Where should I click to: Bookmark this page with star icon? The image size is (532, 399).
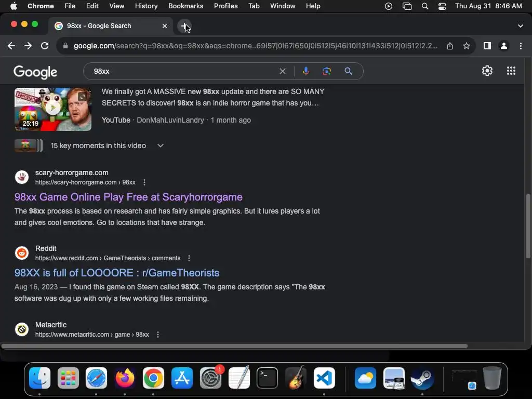(467, 46)
